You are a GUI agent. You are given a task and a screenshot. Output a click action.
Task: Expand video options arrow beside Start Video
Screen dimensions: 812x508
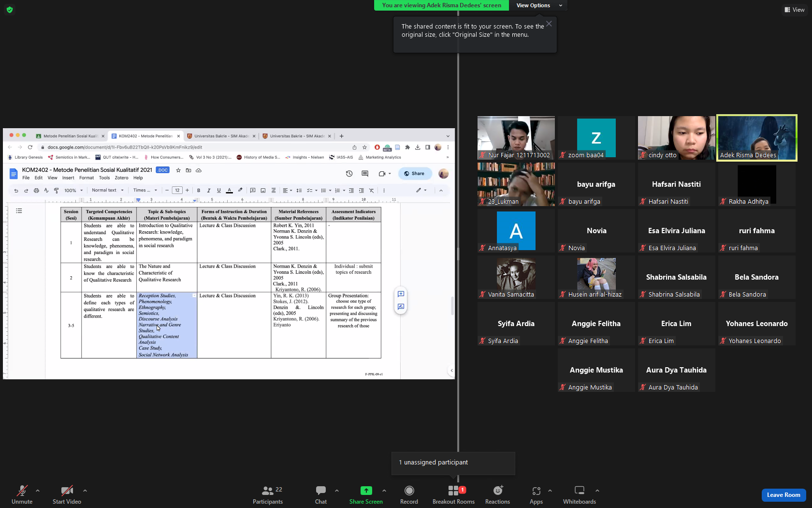click(x=85, y=491)
